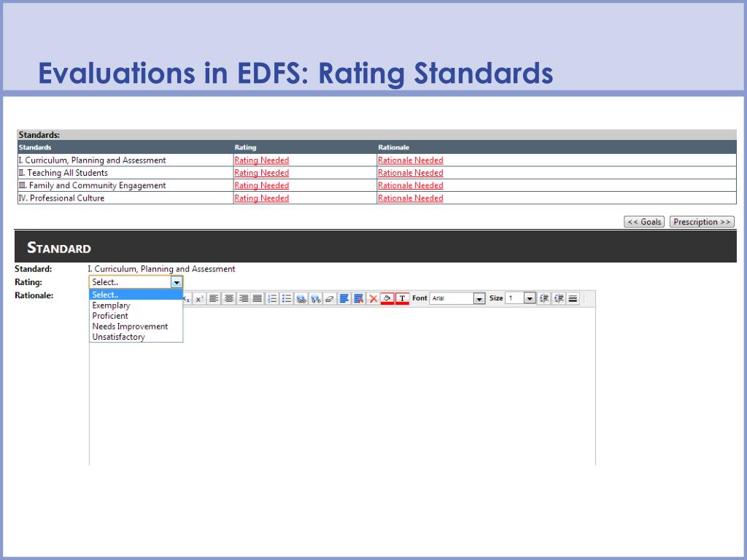The image size is (747, 560).
Task: Open Rationale Needed for Teaching All Students
Action: click(x=411, y=173)
